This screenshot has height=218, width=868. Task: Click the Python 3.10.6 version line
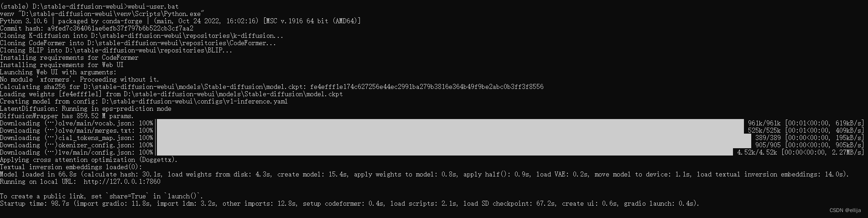point(180,21)
